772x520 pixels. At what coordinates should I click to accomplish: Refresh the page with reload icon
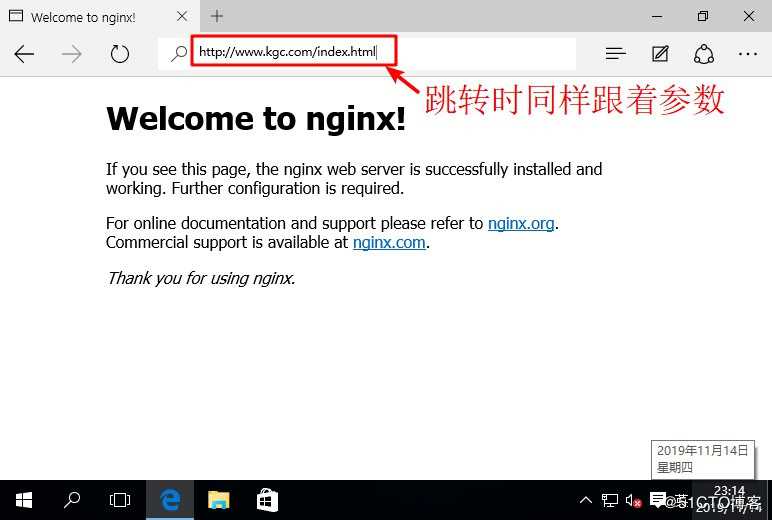tap(120, 54)
